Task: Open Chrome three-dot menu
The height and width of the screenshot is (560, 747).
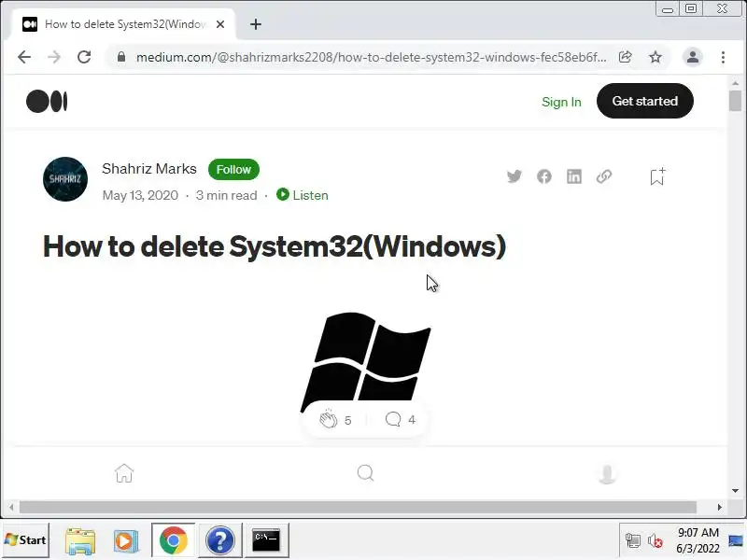Action: click(723, 57)
